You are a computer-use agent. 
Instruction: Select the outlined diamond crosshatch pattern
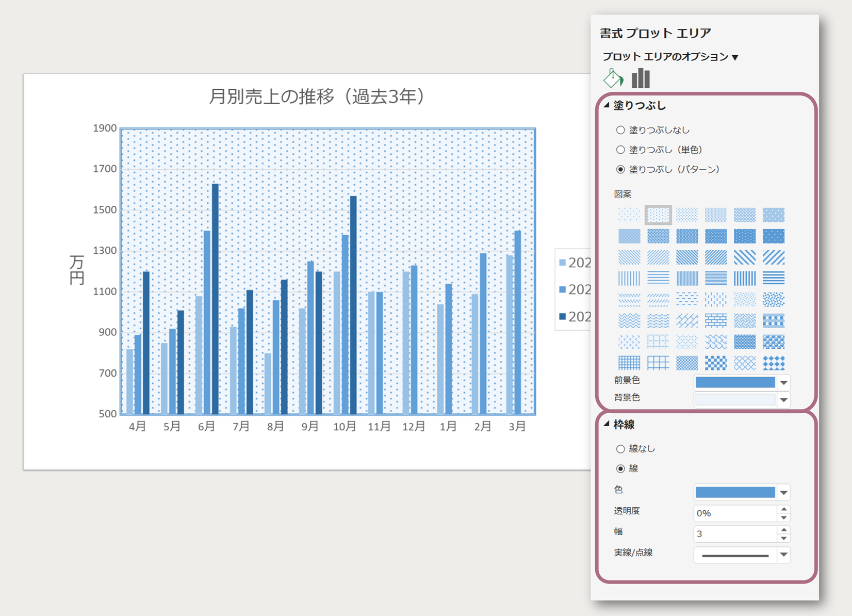click(x=745, y=363)
